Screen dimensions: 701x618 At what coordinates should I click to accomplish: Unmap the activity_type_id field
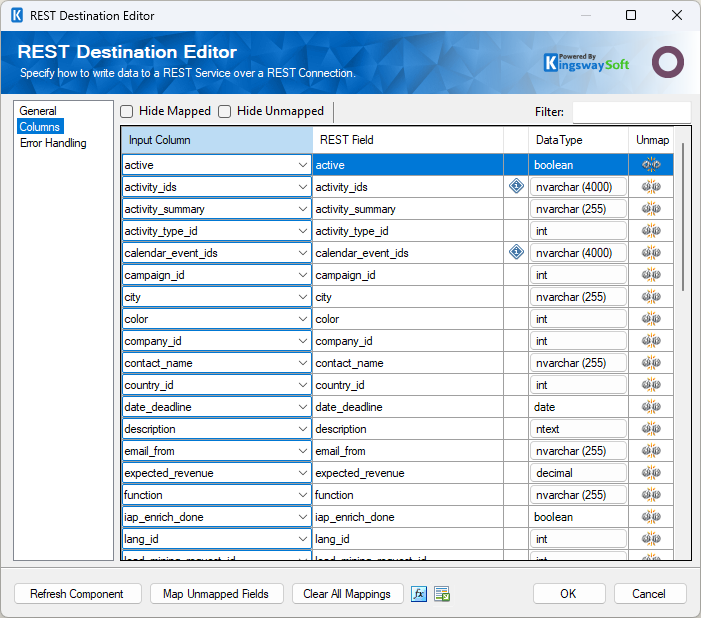pos(651,231)
